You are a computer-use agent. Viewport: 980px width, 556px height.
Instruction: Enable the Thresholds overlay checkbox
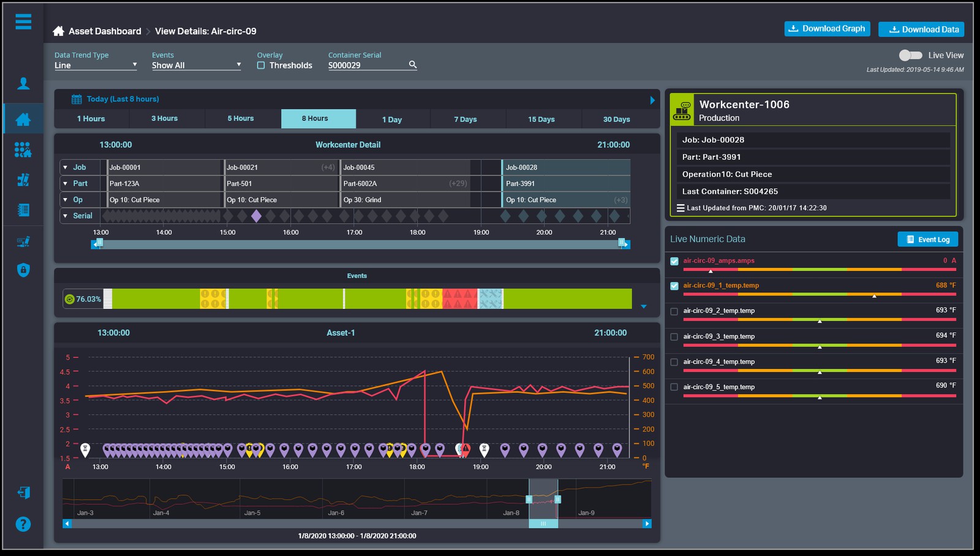pos(260,65)
